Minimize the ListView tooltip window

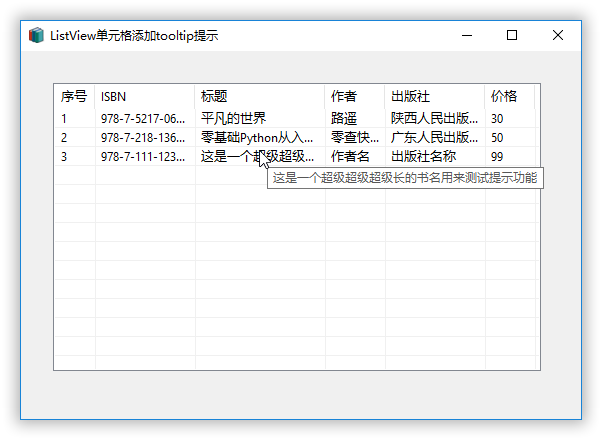[x=467, y=35]
